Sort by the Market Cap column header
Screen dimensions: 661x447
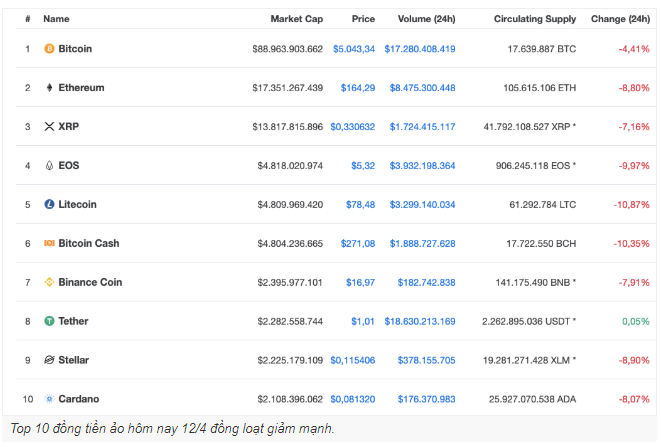tap(296, 19)
